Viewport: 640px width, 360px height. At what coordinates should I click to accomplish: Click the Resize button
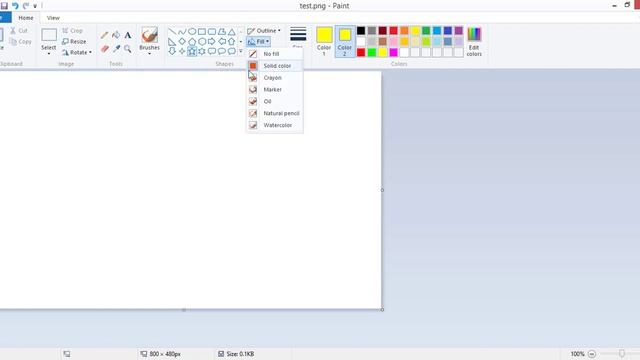74,42
